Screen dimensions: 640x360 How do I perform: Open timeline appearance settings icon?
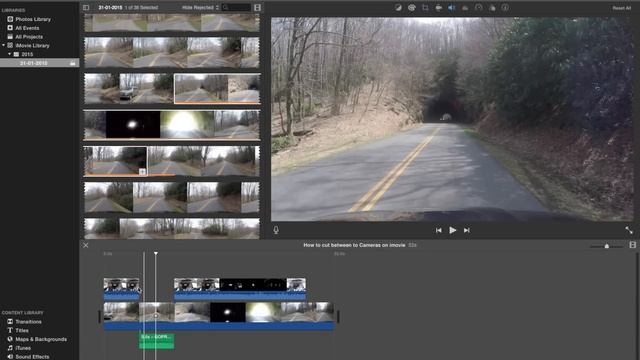633,245
